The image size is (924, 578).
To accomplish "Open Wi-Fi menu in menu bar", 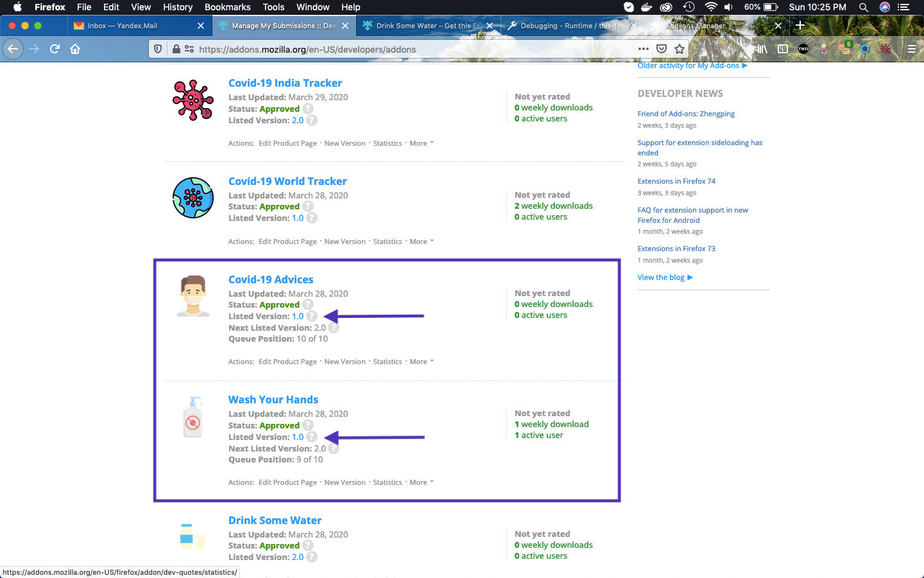I will click(x=710, y=7).
